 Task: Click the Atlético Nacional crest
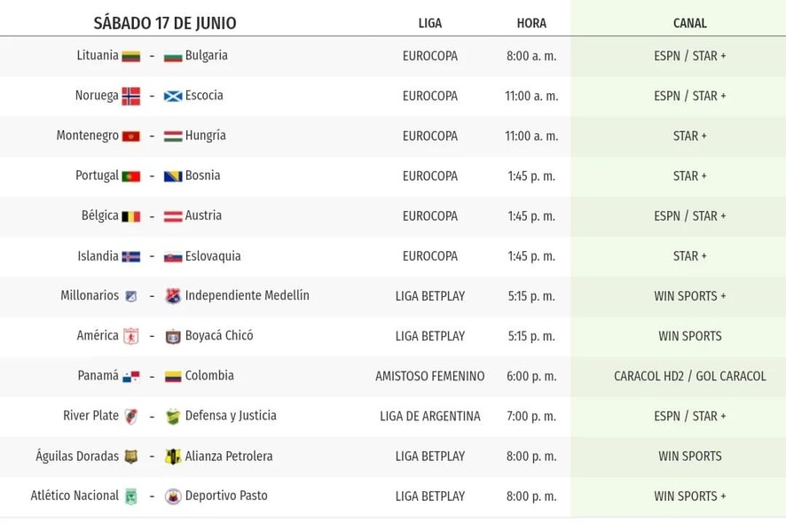pos(130,497)
